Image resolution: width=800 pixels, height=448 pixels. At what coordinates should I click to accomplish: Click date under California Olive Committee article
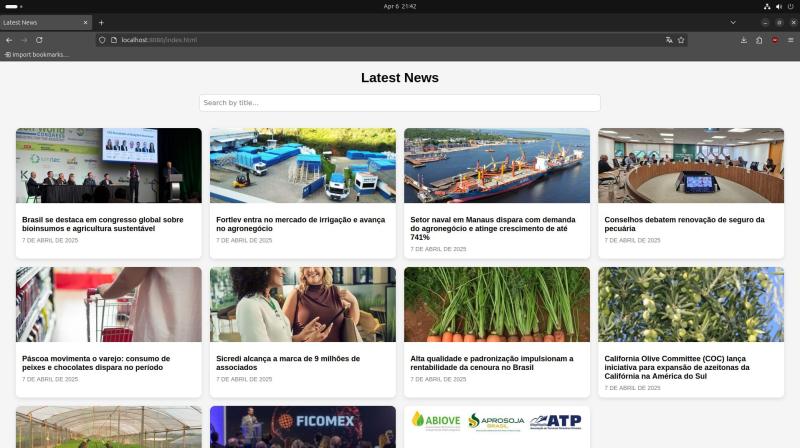(x=632, y=388)
